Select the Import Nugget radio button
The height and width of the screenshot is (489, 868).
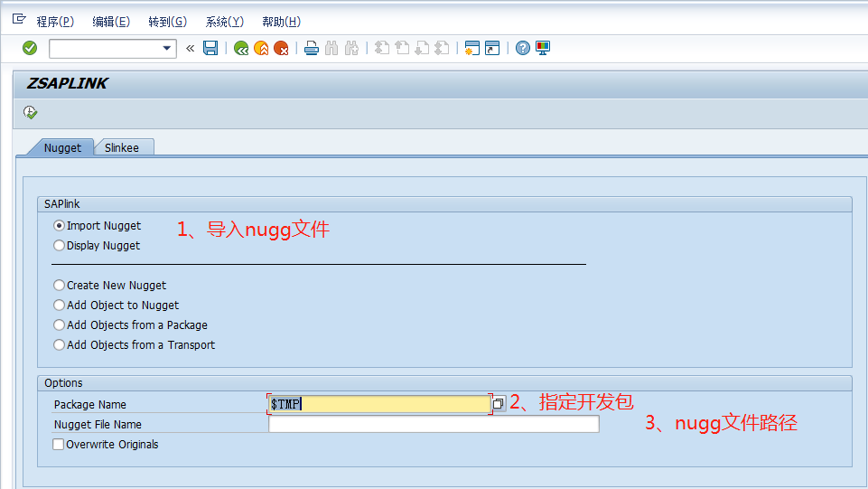click(x=59, y=225)
